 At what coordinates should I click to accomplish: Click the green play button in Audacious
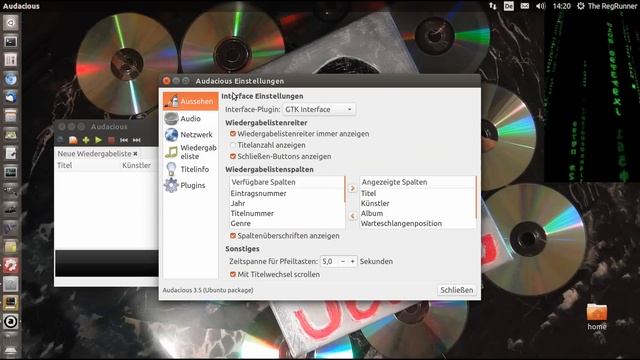98,140
